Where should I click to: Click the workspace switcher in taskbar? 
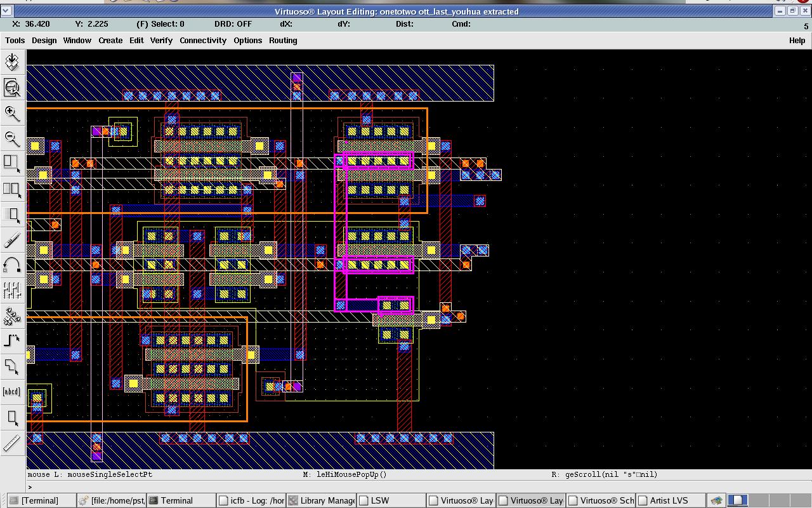click(x=738, y=500)
